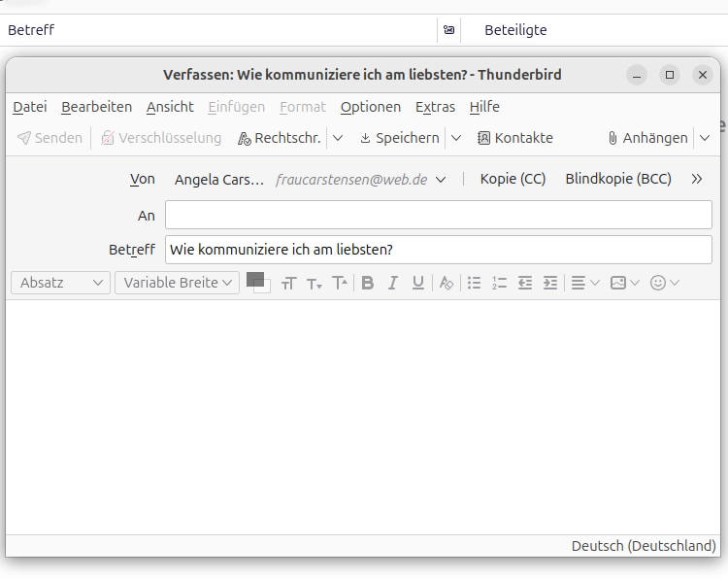Run the Rechtschr. spell check

279,138
